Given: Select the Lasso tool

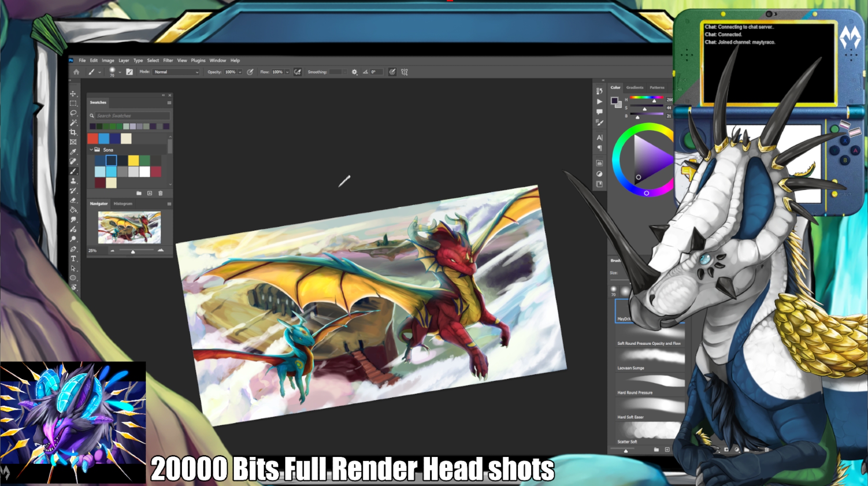Looking at the screenshot, I should tap(73, 113).
